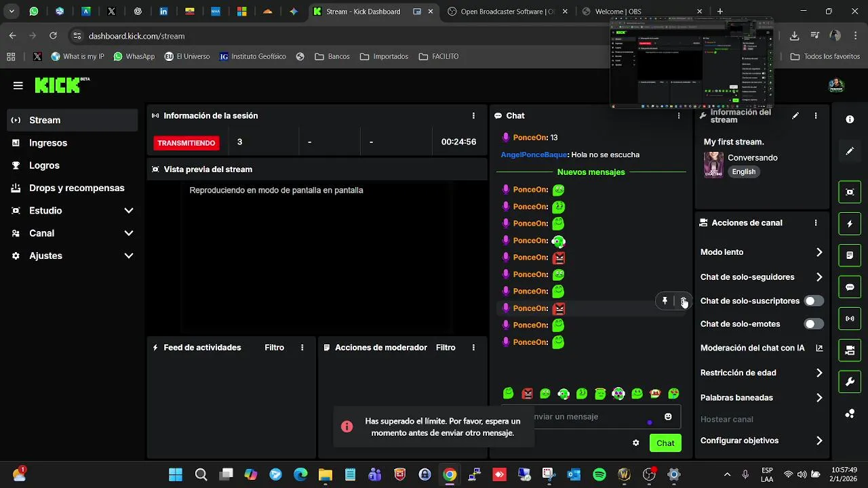The height and width of the screenshot is (488, 868).
Task: Toggle channel actions icon in right sidebar
Action: (x=850, y=350)
